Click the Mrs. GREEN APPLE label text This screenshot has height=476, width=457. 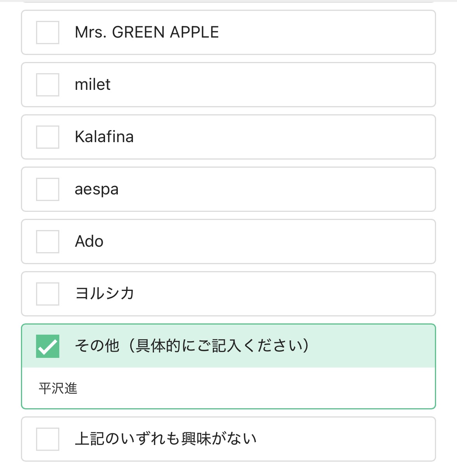click(x=147, y=33)
